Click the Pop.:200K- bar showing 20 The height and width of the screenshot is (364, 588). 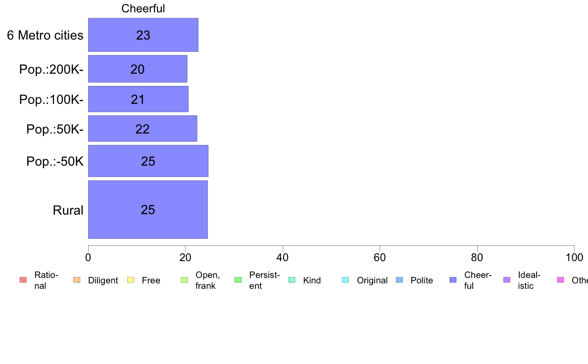click(x=138, y=69)
